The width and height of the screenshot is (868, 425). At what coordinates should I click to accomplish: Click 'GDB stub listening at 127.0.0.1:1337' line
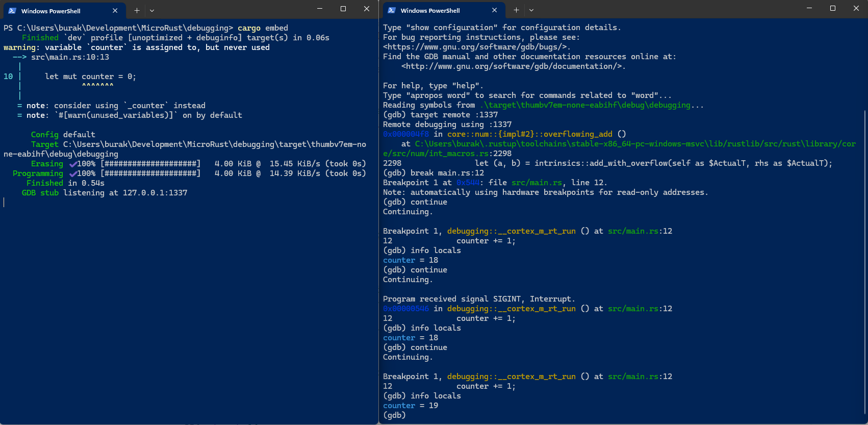pyautogui.click(x=105, y=193)
